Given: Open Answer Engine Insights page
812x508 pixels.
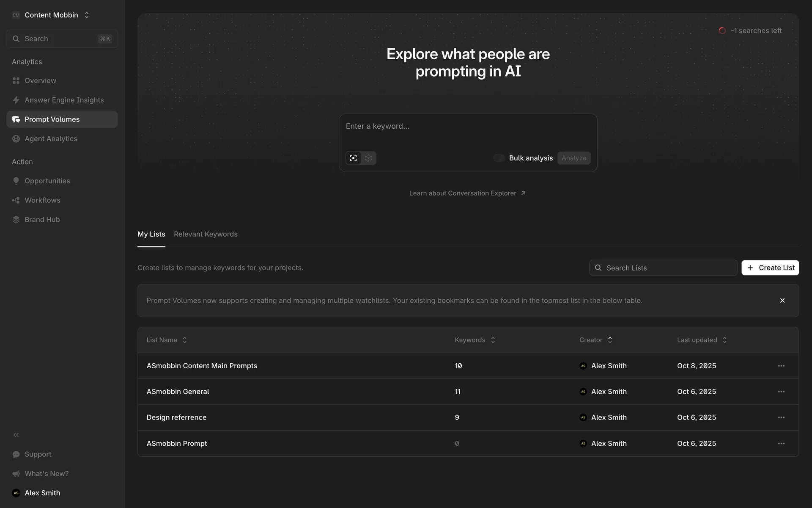Looking at the screenshot, I should (x=64, y=100).
